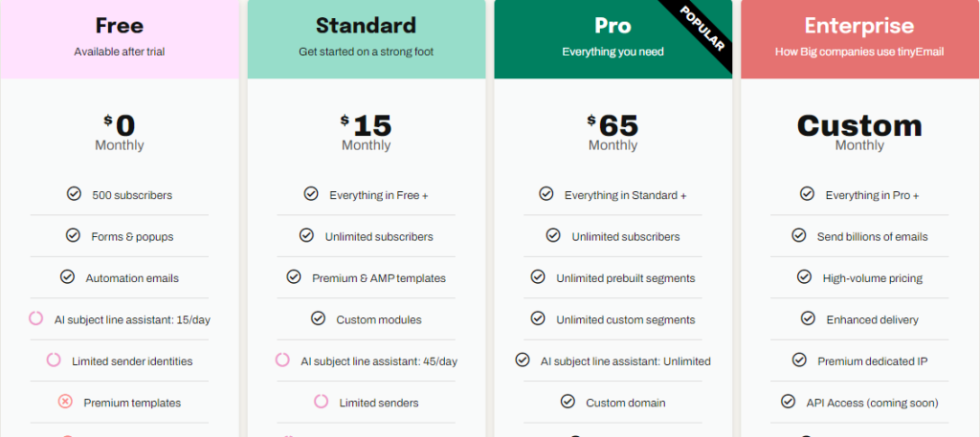
Task: Click the checkmark next to Send billions of emails
Action: (x=799, y=235)
